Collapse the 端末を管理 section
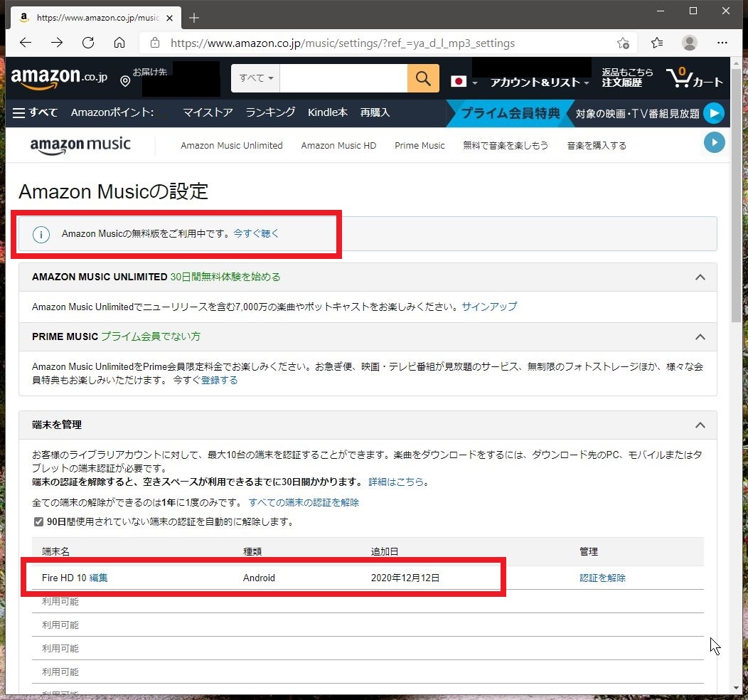This screenshot has height=700, width=748. [700, 425]
